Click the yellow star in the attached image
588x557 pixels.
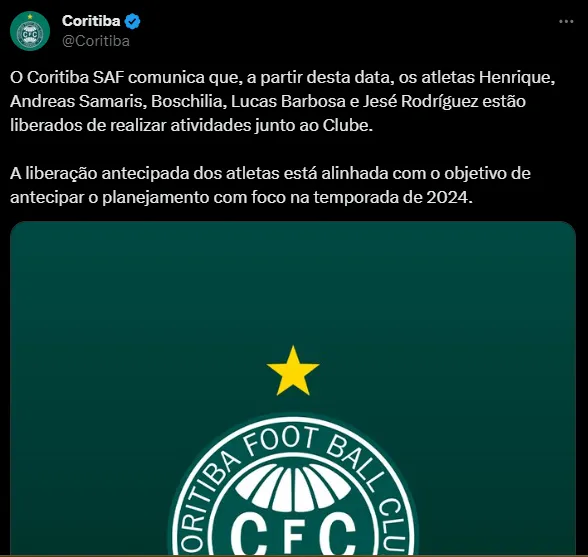pyautogui.click(x=293, y=371)
